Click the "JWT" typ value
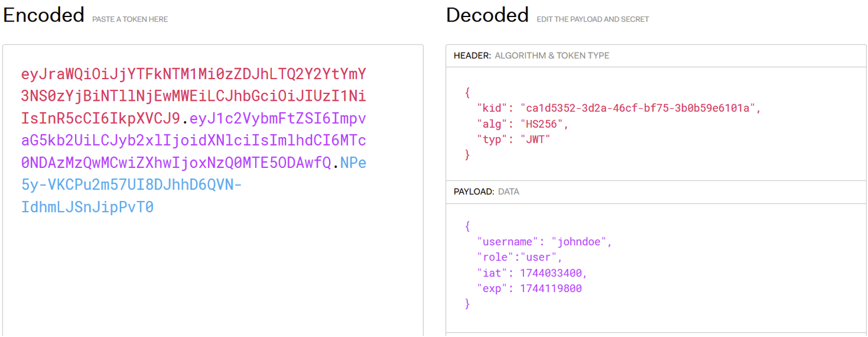The width and height of the screenshot is (868, 337). [536, 139]
